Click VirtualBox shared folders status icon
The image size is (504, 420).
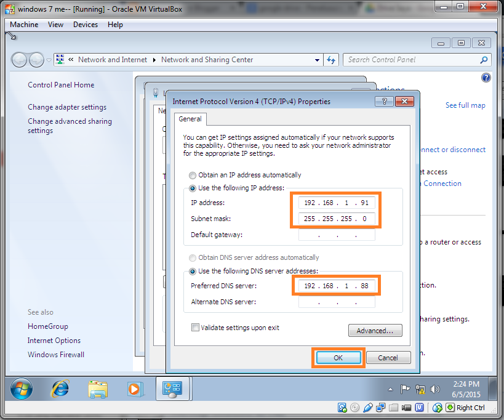pyautogui.click(x=393, y=408)
